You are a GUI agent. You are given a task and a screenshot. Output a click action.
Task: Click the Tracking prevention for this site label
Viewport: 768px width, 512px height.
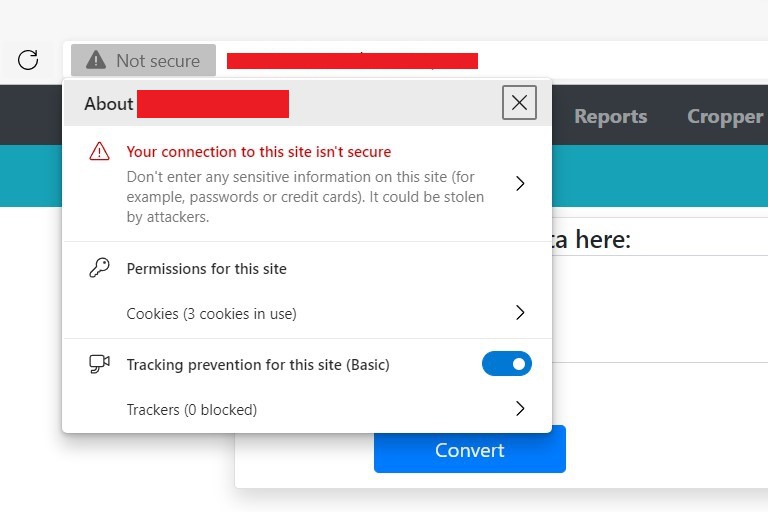(x=257, y=365)
